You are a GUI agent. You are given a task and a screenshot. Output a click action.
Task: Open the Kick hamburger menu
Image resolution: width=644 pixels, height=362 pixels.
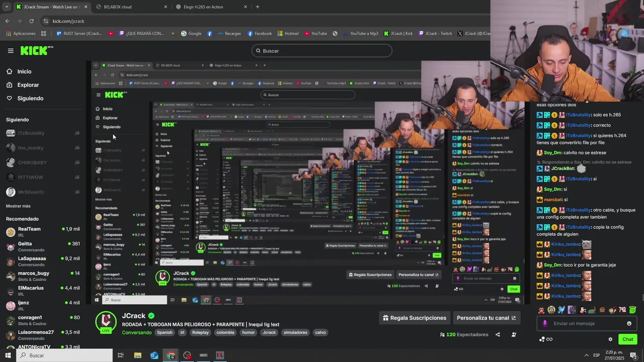point(11,51)
